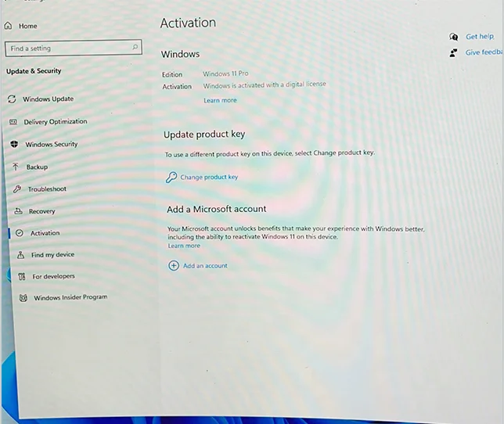The height and width of the screenshot is (424, 504).
Task: Click the Recovery icon
Action: tap(18, 211)
